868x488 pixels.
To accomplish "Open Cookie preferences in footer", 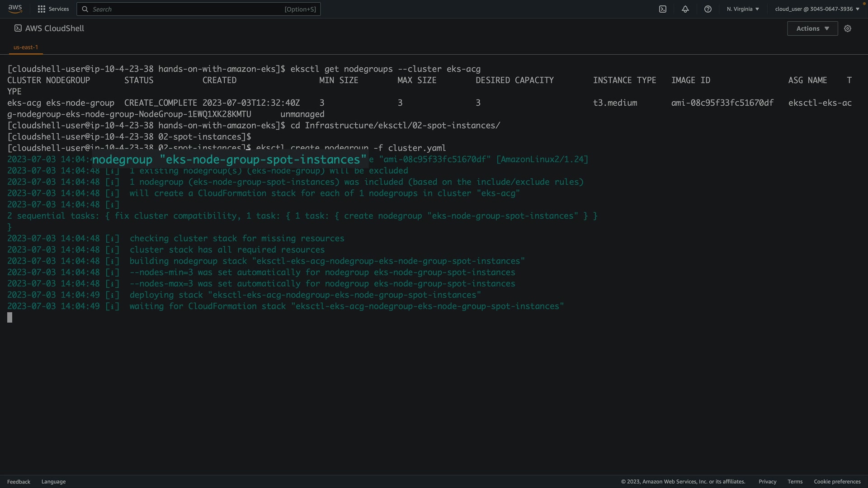I will pyautogui.click(x=837, y=482).
